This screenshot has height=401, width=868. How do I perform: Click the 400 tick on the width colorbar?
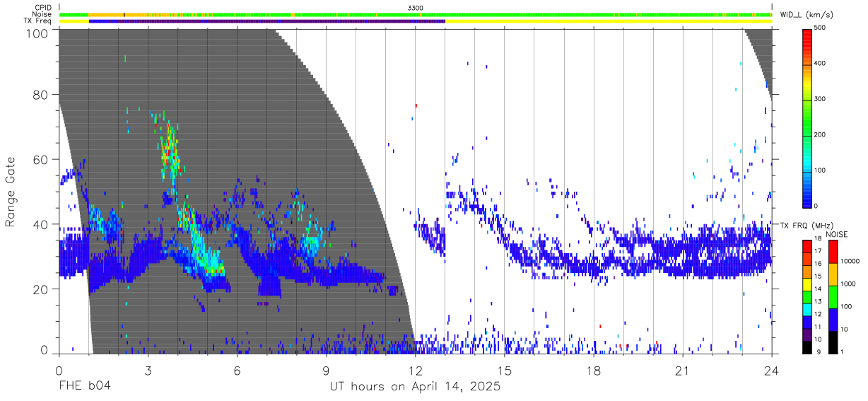click(819, 63)
